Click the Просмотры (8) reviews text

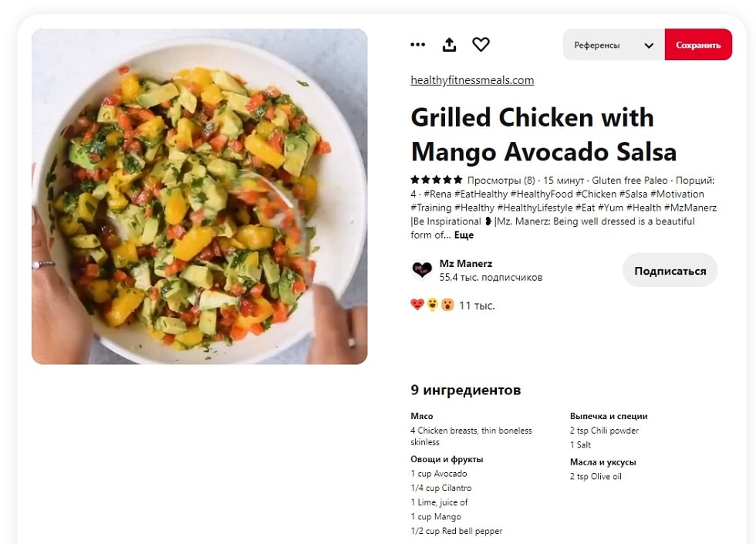pos(501,181)
